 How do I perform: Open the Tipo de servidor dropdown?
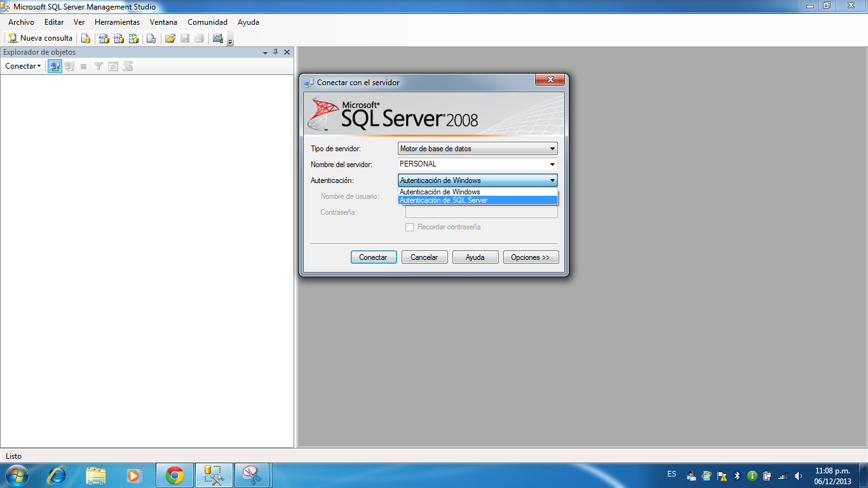click(478, 149)
